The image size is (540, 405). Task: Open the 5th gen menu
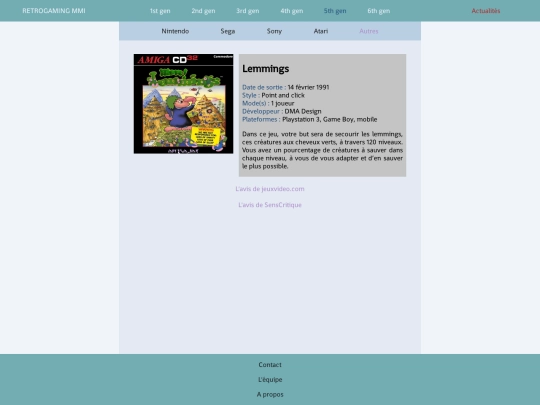click(x=335, y=11)
